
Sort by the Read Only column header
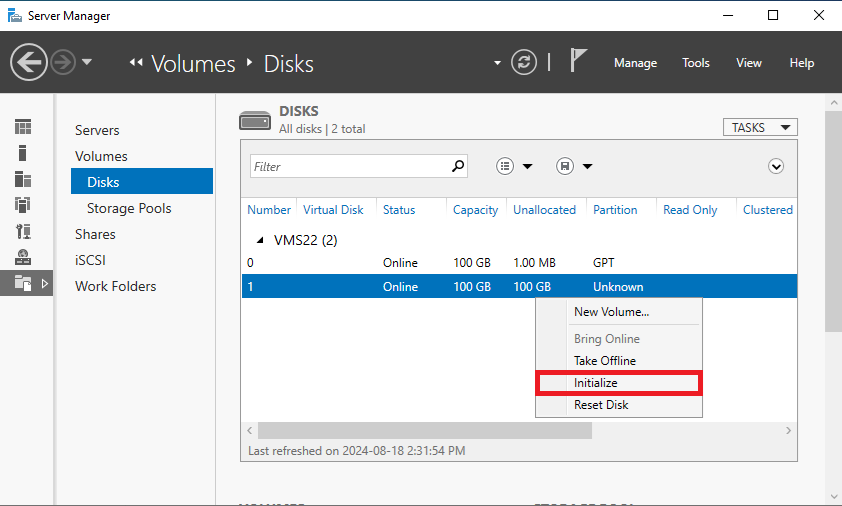(690, 210)
